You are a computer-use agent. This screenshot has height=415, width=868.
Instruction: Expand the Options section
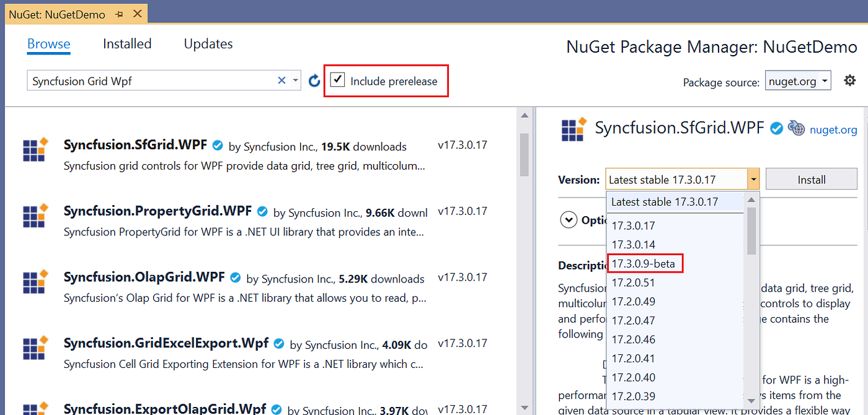tap(569, 219)
